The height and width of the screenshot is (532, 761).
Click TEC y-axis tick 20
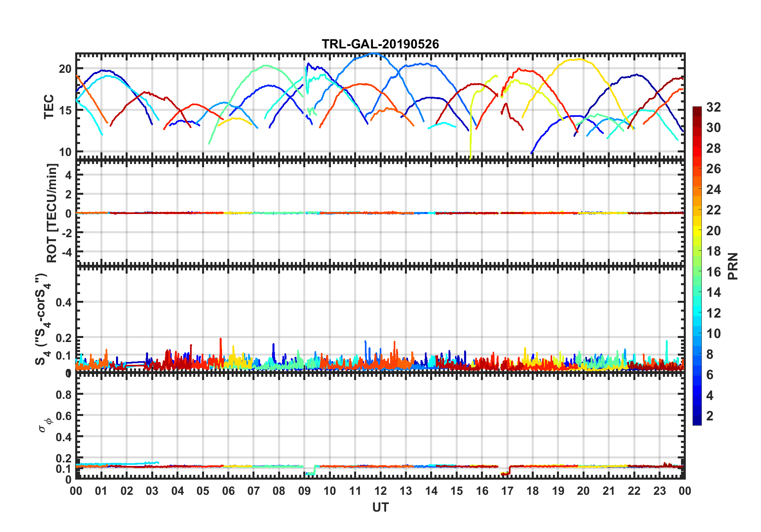coord(65,69)
